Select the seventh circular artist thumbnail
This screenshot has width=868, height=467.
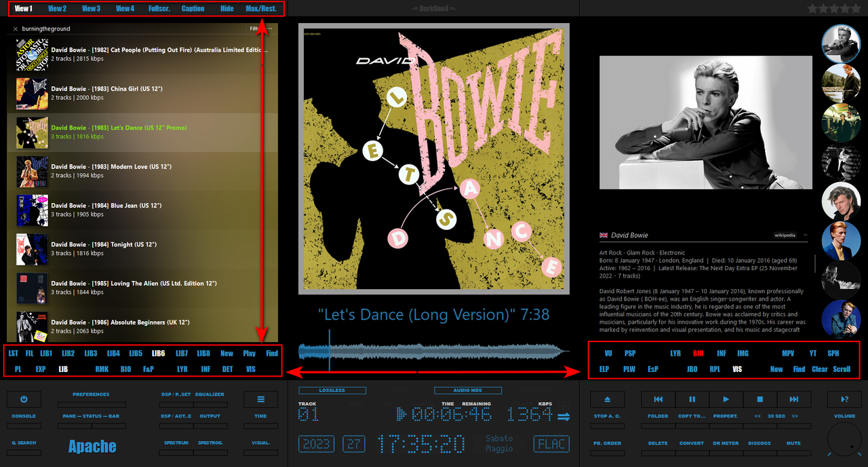(841, 280)
